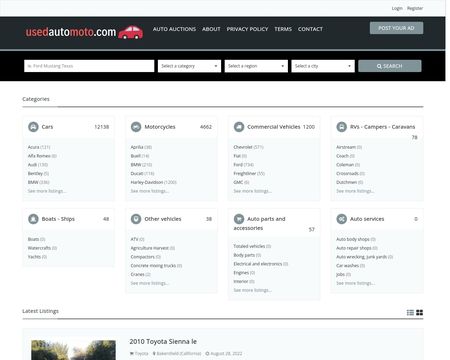Viewport: 450px width, 360px height.
Task: Click the Boats - Ships category icon
Action: pos(33,219)
